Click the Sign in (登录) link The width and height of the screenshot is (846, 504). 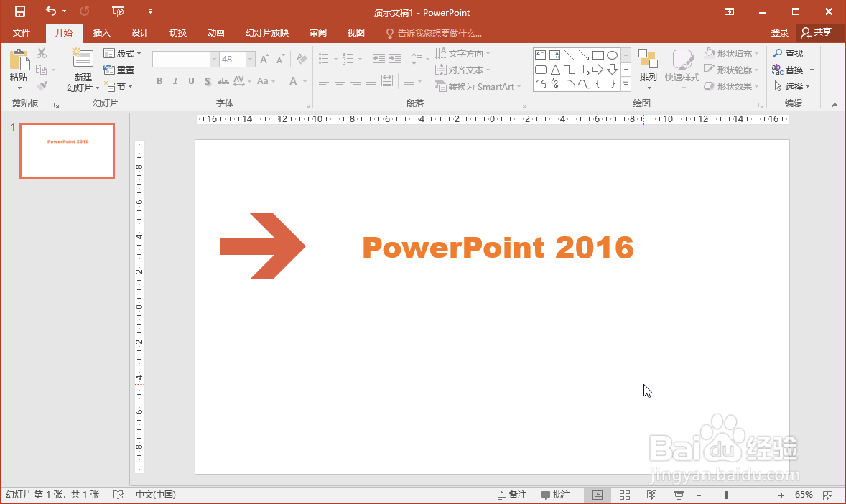(x=780, y=33)
